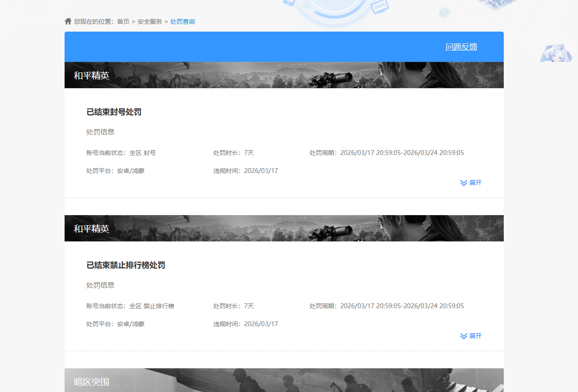
Task: Click the text 账号当前状态：全区 禁止排行榜
Action: click(130, 306)
